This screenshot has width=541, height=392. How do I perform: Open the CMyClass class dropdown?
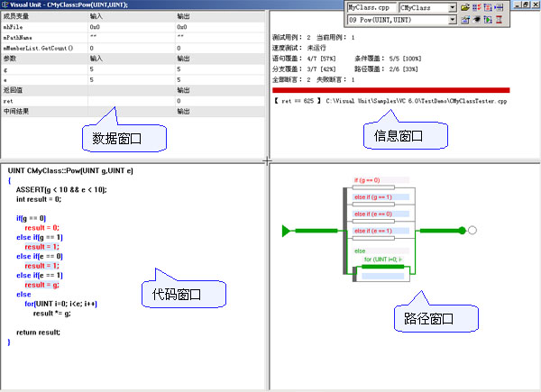tap(453, 7)
